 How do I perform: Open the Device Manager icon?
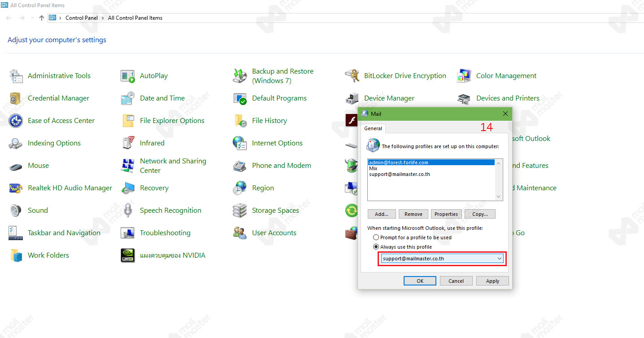[x=352, y=99]
